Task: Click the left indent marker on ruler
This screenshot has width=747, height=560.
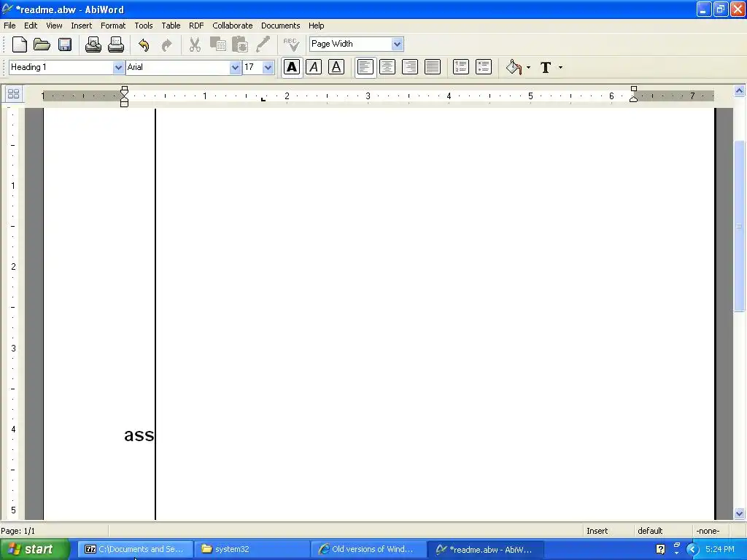Action: [x=124, y=96]
